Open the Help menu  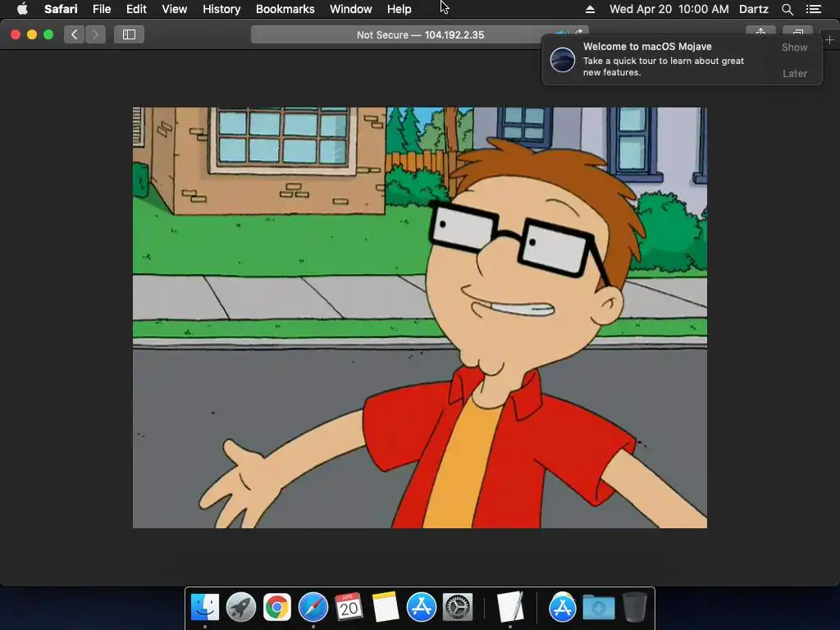coord(399,9)
